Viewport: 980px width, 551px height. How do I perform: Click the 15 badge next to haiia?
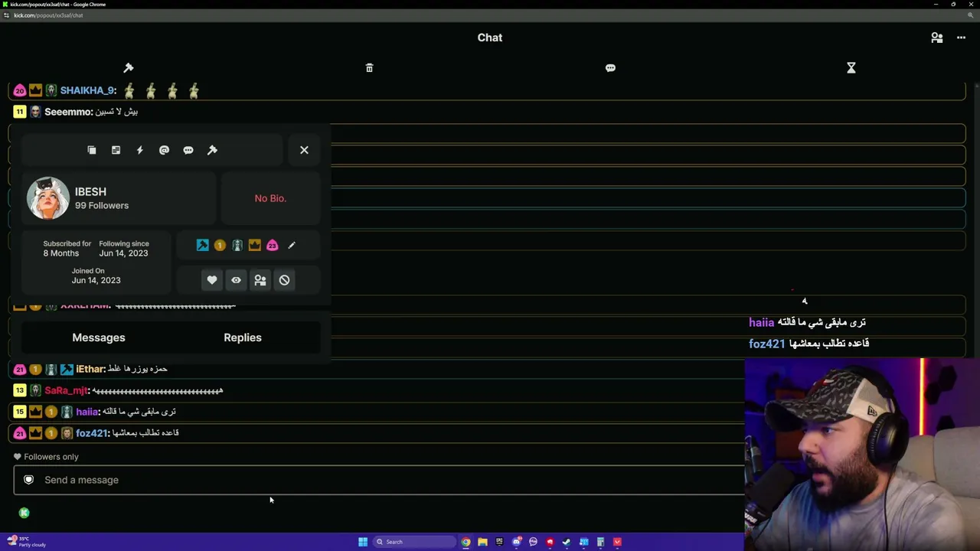20,412
